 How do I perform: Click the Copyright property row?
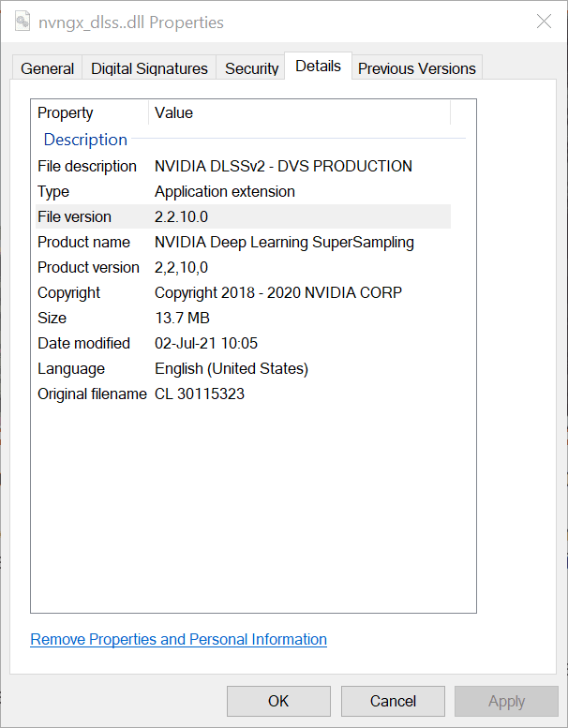pyautogui.click(x=69, y=293)
